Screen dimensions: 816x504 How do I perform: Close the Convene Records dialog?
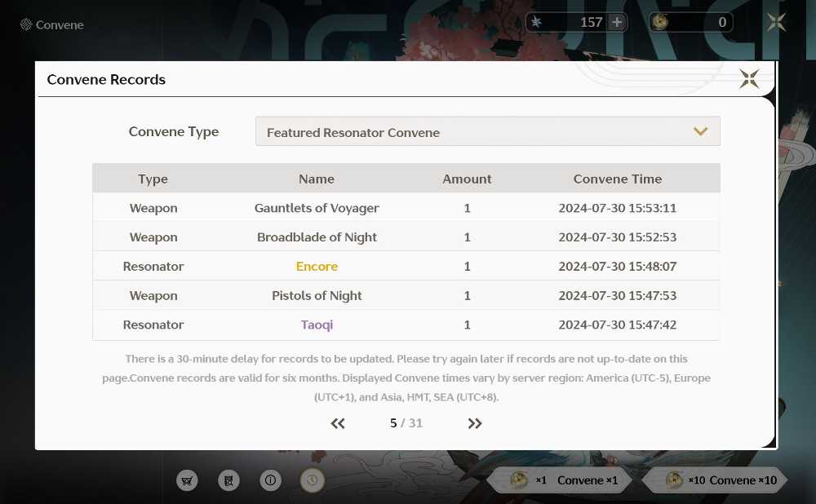tap(749, 79)
